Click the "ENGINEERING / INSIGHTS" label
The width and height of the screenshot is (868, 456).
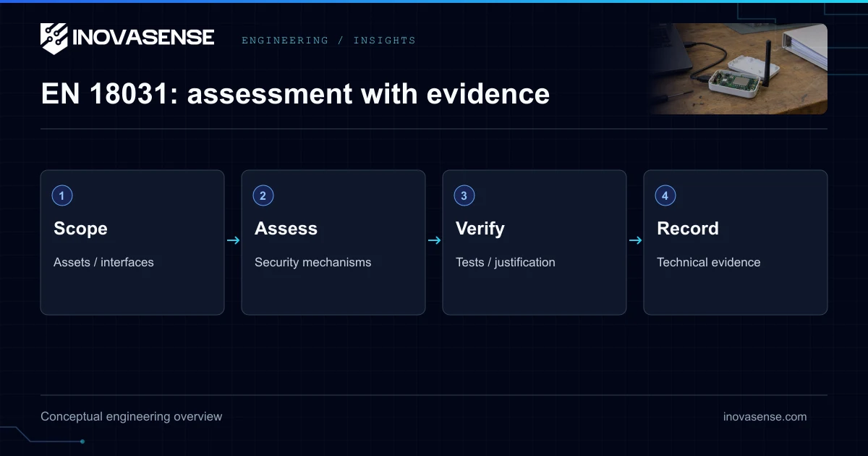coord(328,41)
